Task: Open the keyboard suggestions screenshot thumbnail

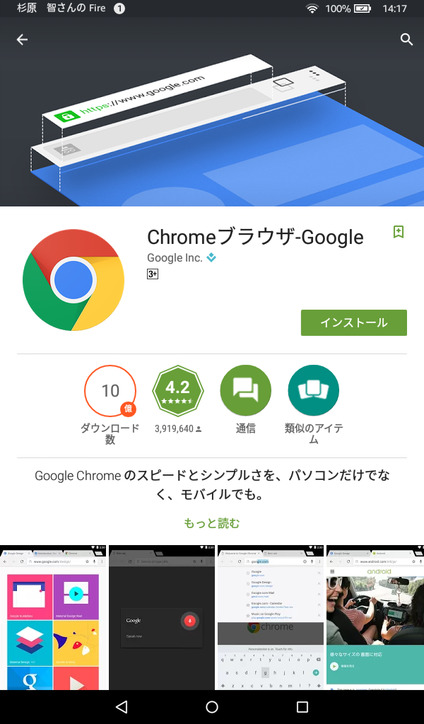Action: pyautogui.click(x=271, y=617)
